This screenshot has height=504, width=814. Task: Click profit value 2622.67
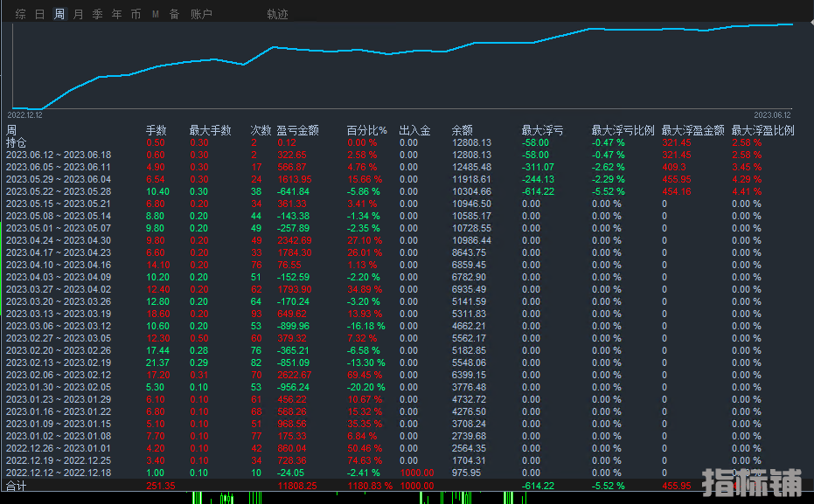click(x=295, y=375)
